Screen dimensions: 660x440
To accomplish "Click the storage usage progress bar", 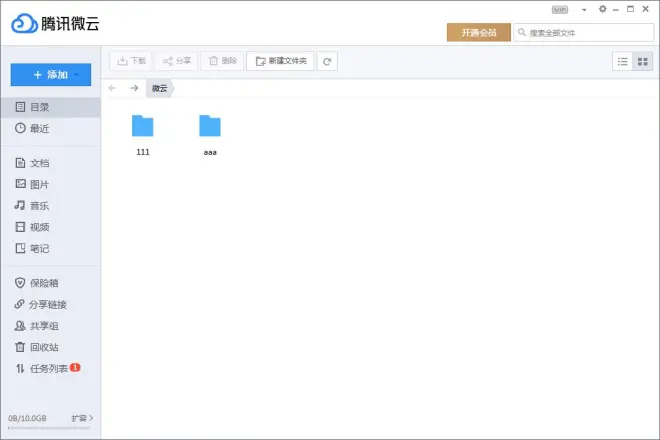I will 48,428.
